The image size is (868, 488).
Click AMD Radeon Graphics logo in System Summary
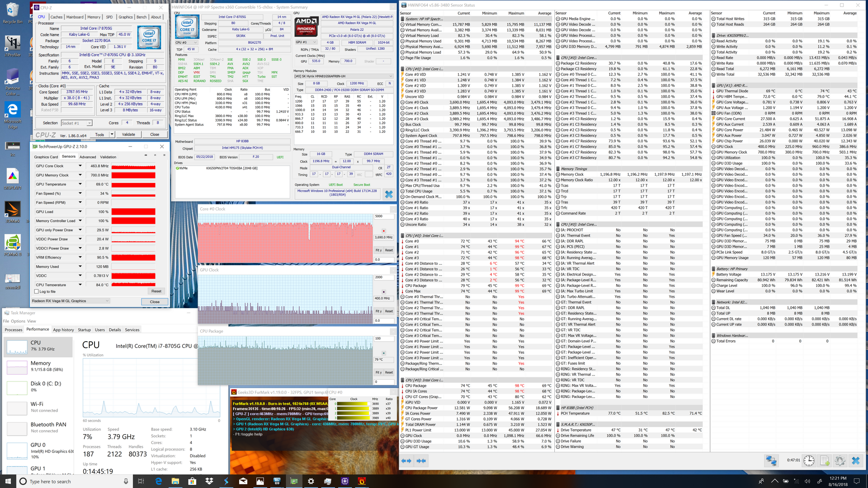306,26
